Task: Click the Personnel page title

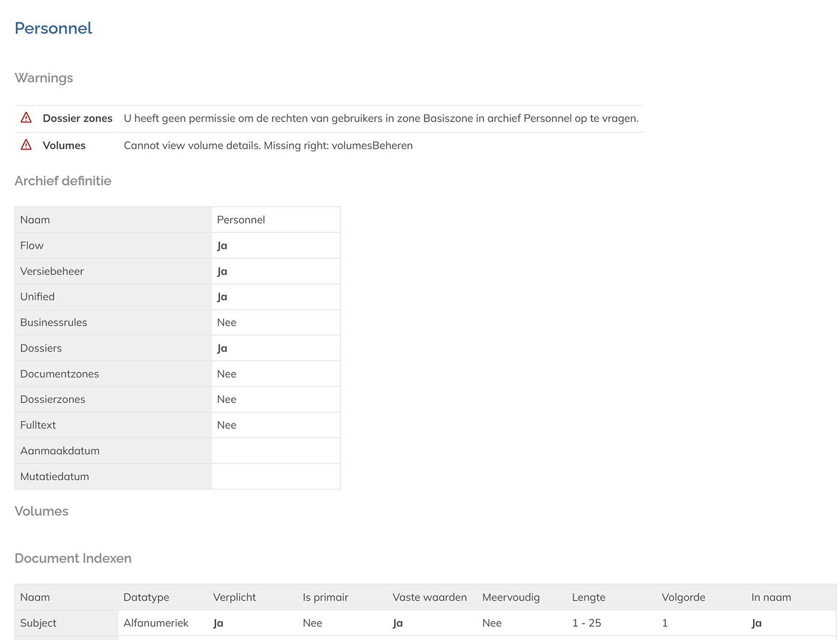Action: click(53, 28)
